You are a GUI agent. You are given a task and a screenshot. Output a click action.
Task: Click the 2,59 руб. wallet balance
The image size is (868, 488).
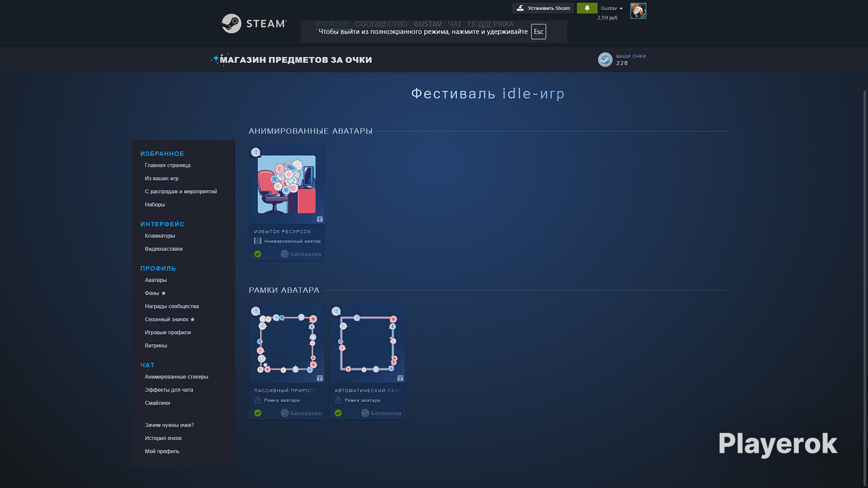pyautogui.click(x=608, y=18)
